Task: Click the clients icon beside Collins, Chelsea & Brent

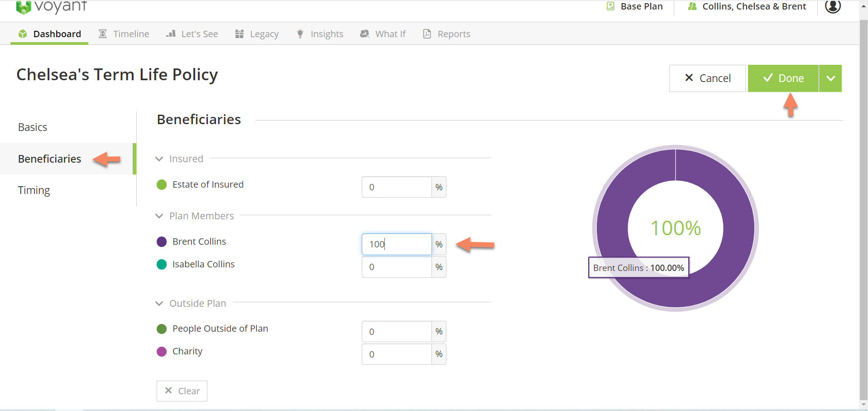Action: coord(692,6)
